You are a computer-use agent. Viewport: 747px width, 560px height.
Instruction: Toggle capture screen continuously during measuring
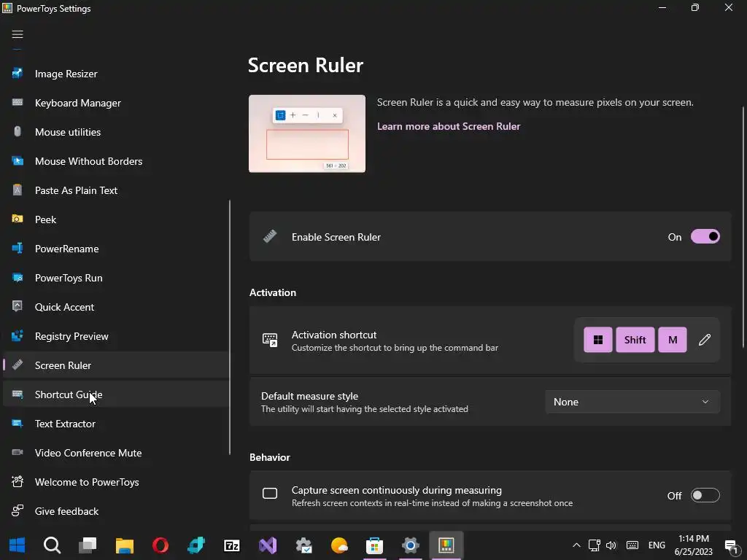[705, 495]
